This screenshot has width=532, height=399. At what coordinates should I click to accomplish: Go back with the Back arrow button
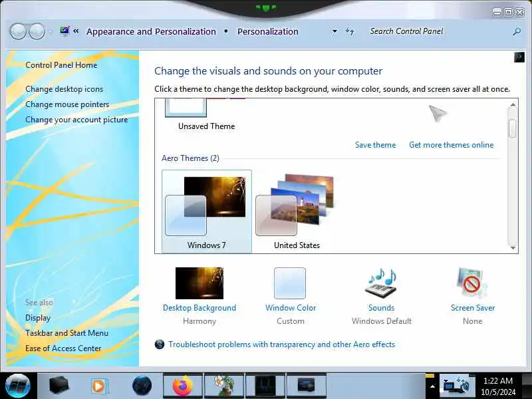[18, 31]
